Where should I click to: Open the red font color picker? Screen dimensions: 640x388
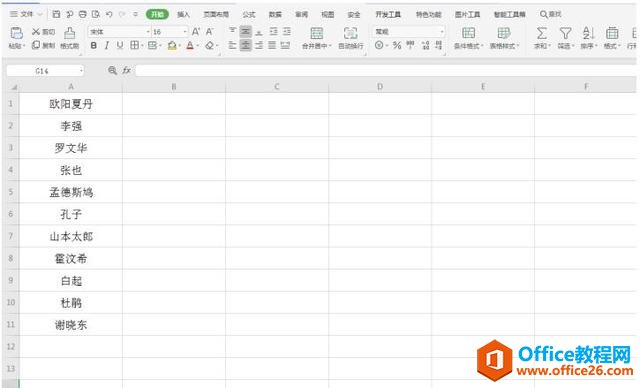[x=190, y=45]
